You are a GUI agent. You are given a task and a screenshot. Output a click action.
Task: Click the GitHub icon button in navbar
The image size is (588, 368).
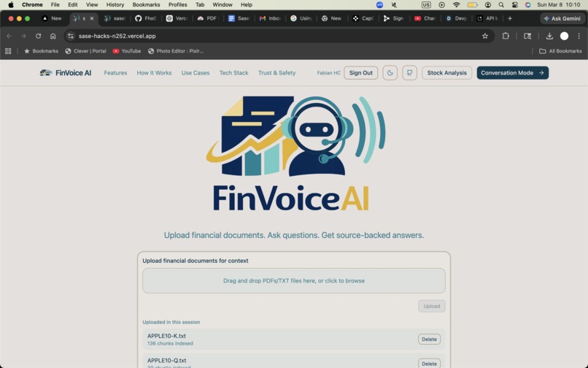click(409, 73)
